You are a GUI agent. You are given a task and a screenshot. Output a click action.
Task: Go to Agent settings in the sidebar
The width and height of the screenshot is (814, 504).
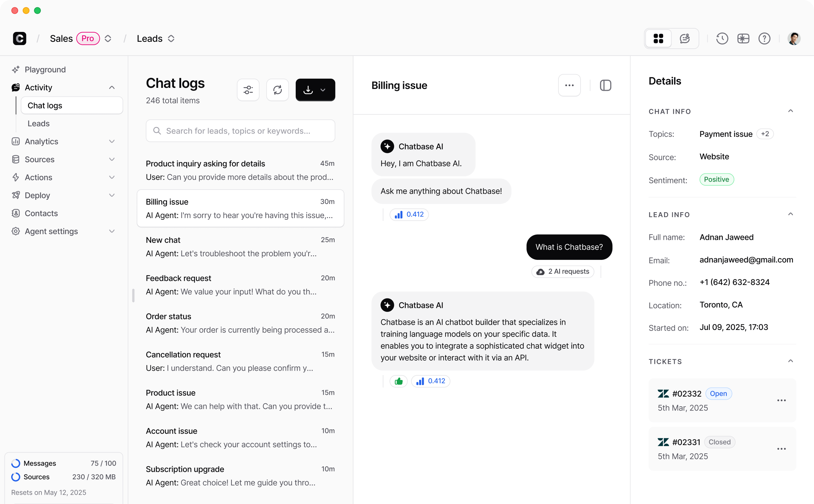[x=51, y=231]
